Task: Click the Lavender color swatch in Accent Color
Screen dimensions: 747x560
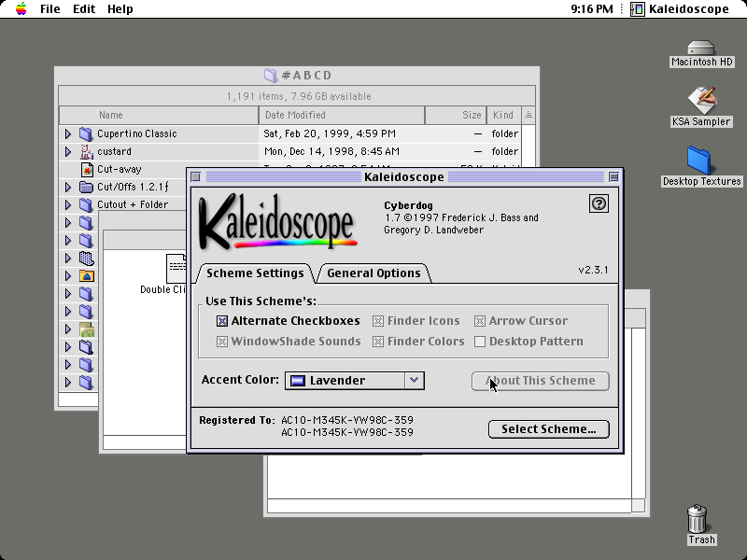Action: click(x=298, y=381)
